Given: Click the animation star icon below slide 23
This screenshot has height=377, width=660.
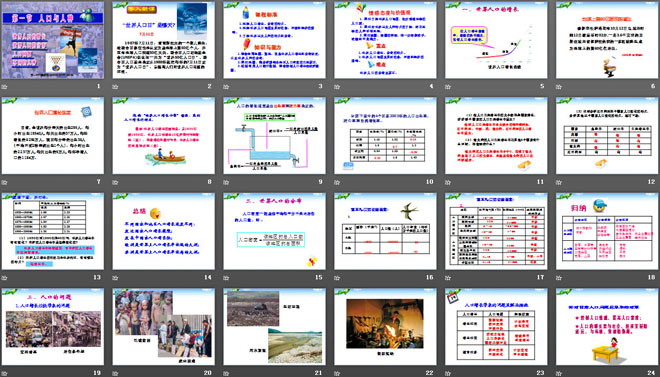Looking at the screenshot, I should tap(448, 373).
